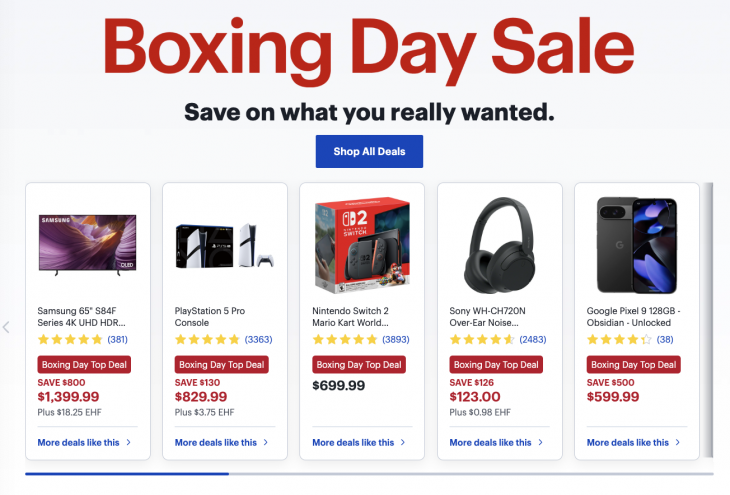The width and height of the screenshot is (730, 495).
Task: Open the Google Pixel 9 128GB title link
Action: coord(633,317)
